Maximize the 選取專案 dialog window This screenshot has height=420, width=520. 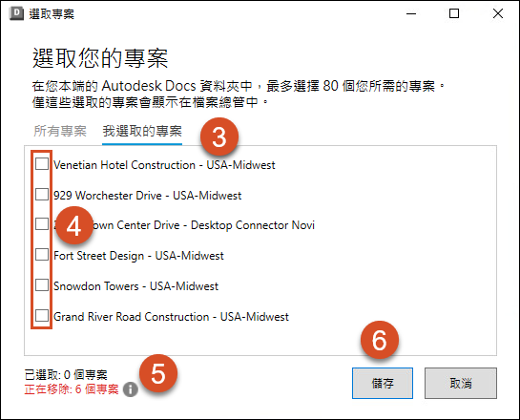point(454,14)
